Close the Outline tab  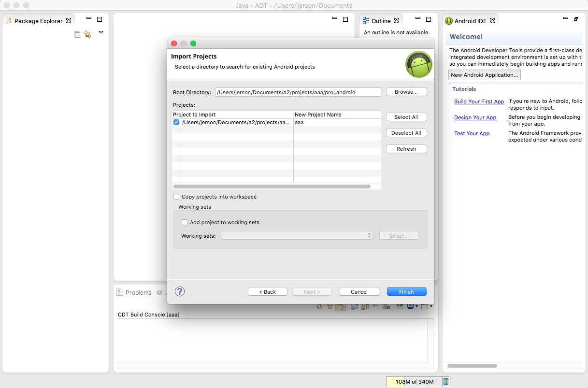(x=397, y=21)
